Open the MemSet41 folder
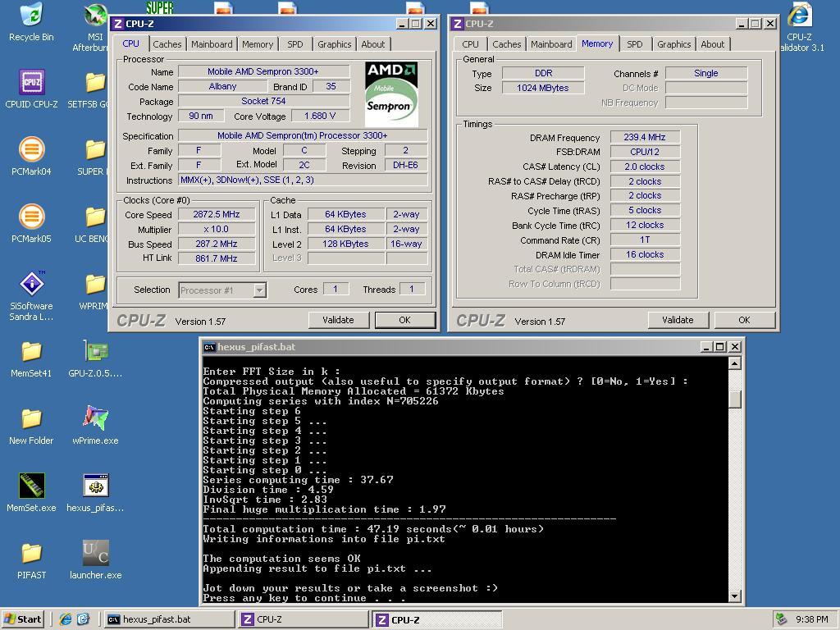840x630 pixels. (31, 359)
